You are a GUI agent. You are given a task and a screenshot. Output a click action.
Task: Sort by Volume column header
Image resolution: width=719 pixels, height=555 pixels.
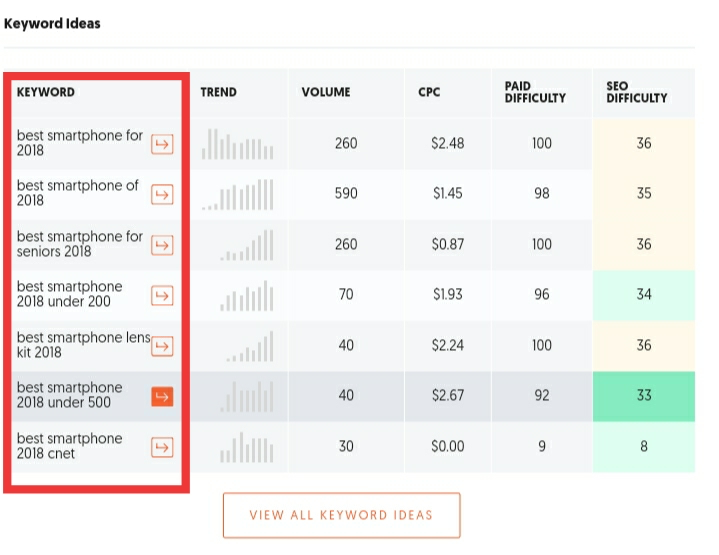pyautogui.click(x=326, y=92)
